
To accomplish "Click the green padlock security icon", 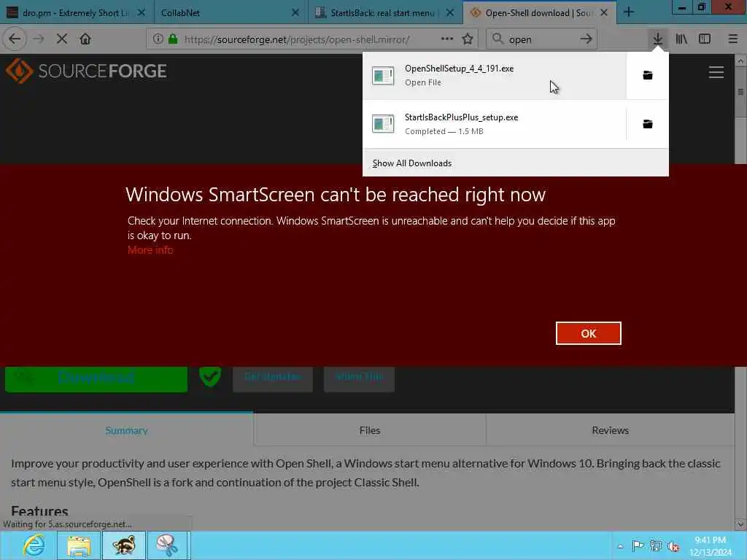I will click(173, 39).
